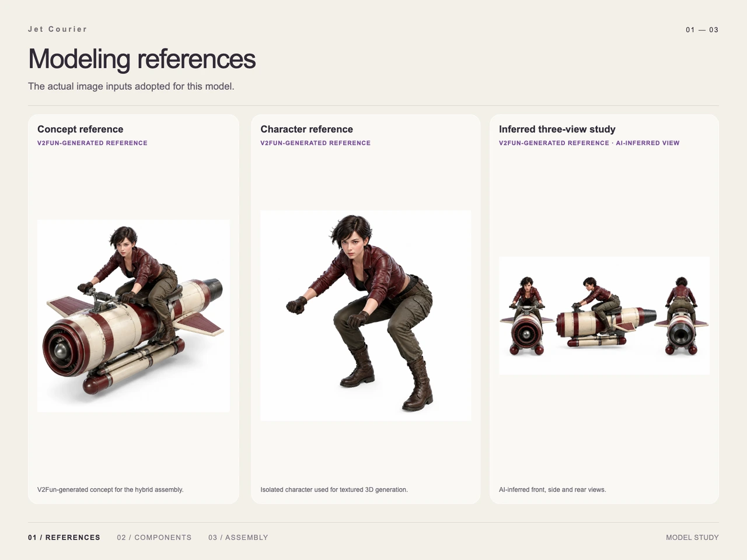Image resolution: width=747 pixels, height=560 pixels.
Task: Click the V2FUN-GENERATED REFERENCE tag under Concept reference
Action: point(92,143)
